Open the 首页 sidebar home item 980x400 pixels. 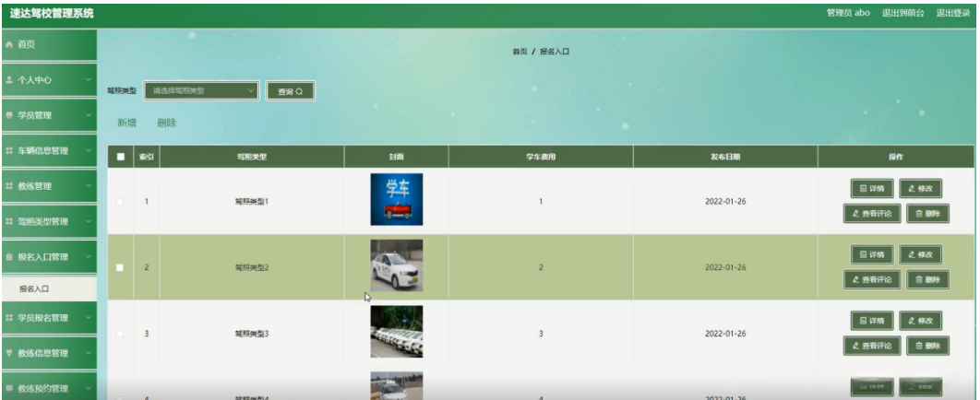49,45
